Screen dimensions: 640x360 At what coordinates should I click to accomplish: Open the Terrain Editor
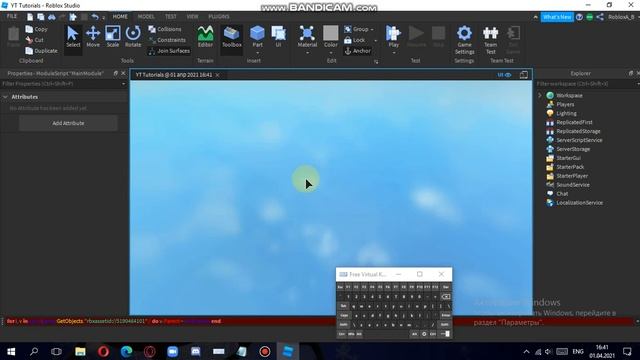205,37
